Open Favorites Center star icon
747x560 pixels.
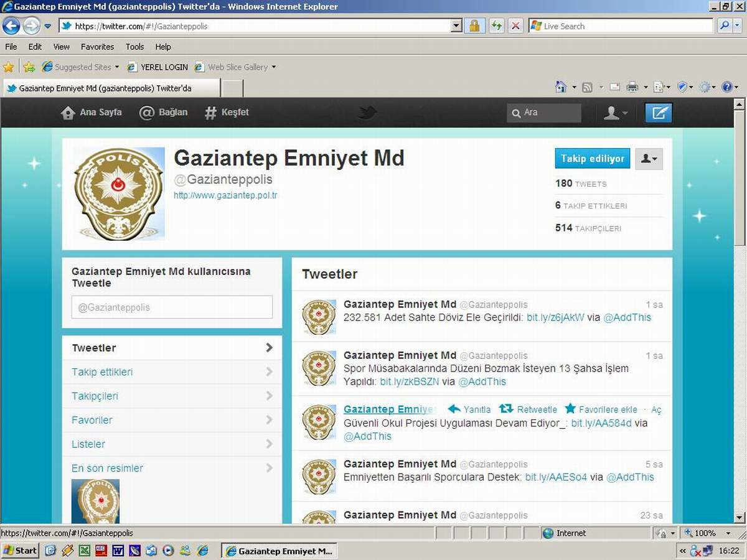point(8,67)
